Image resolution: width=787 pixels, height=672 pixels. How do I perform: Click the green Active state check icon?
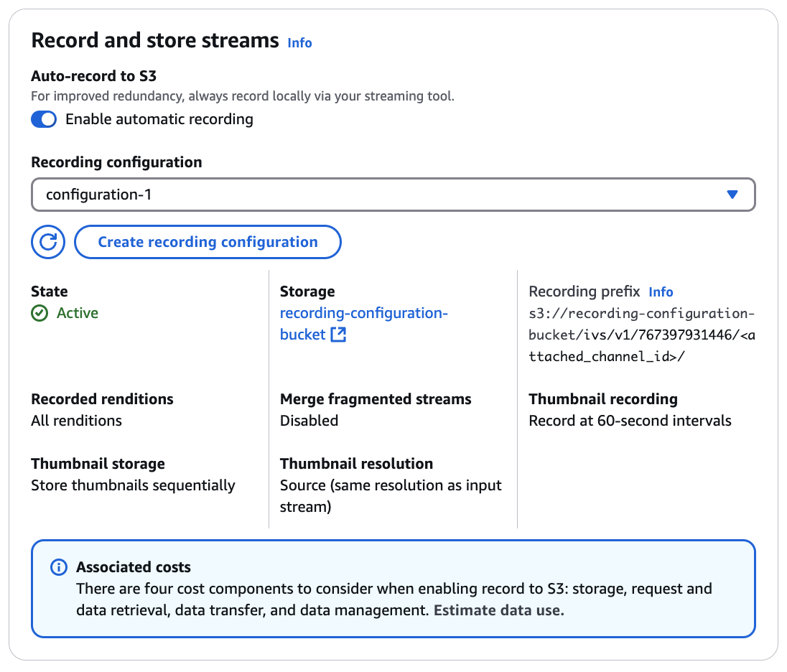[39, 313]
